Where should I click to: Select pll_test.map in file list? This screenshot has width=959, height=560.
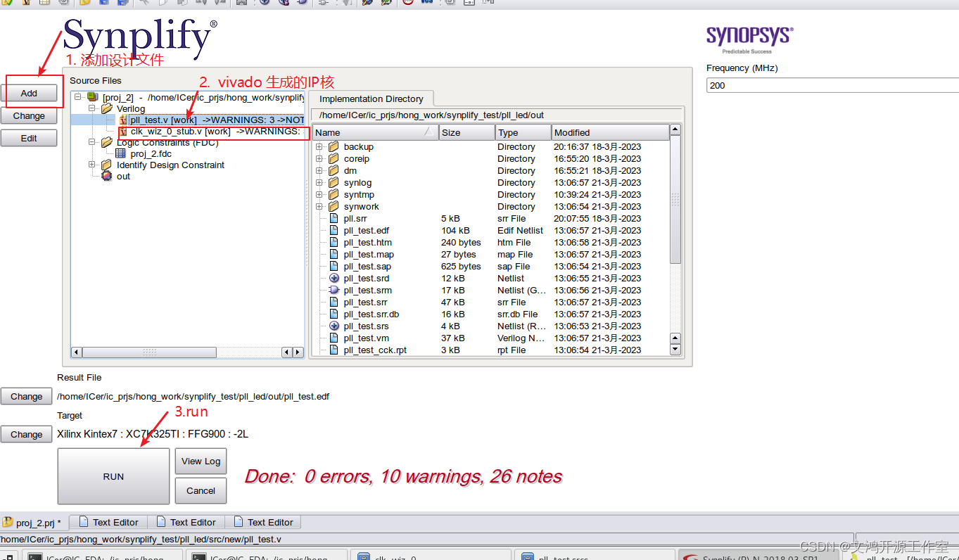pyautogui.click(x=369, y=255)
